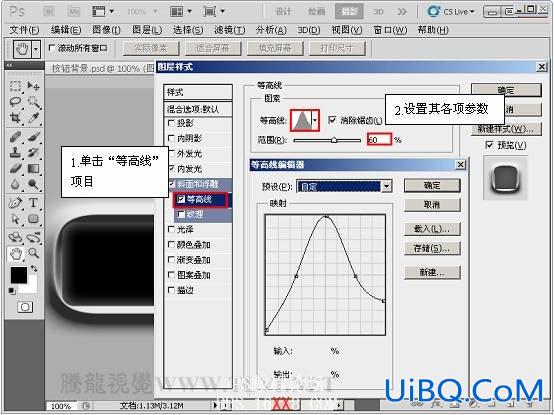
Task: Select the Brush tool
Action: 34,137
